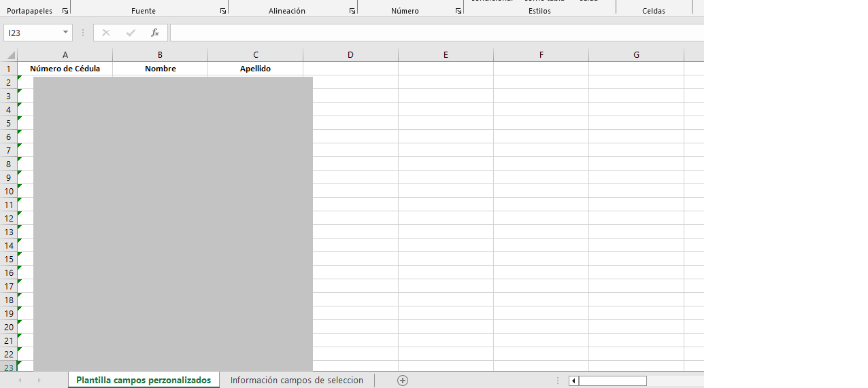Click the Enter checkmark icon in formula bar
This screenshot has height=388, width=868.
click(131, 33)
